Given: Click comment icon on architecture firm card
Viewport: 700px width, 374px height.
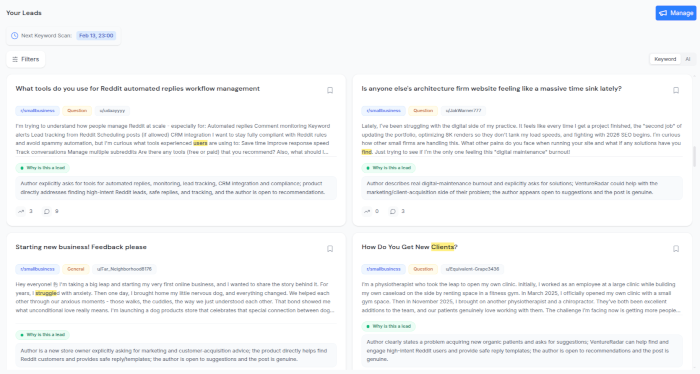Looking at the screenshot, I should [x=392, y=211].
